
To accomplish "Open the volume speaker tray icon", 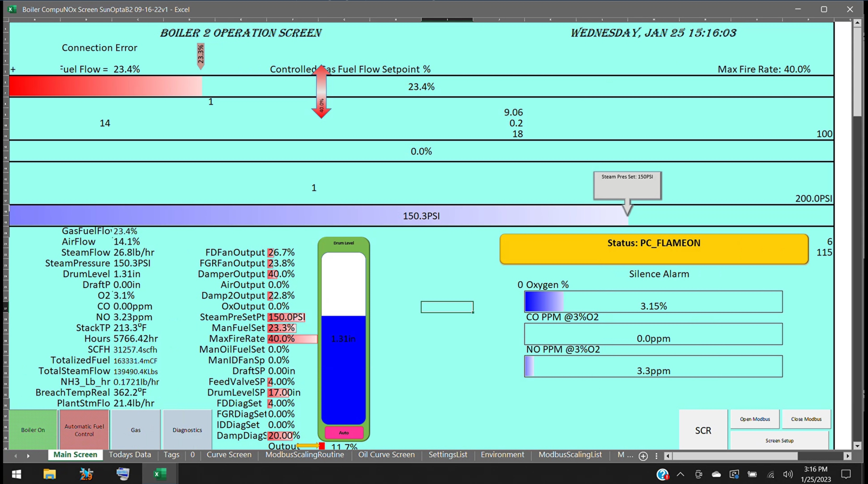I will [x=788, y=474].
